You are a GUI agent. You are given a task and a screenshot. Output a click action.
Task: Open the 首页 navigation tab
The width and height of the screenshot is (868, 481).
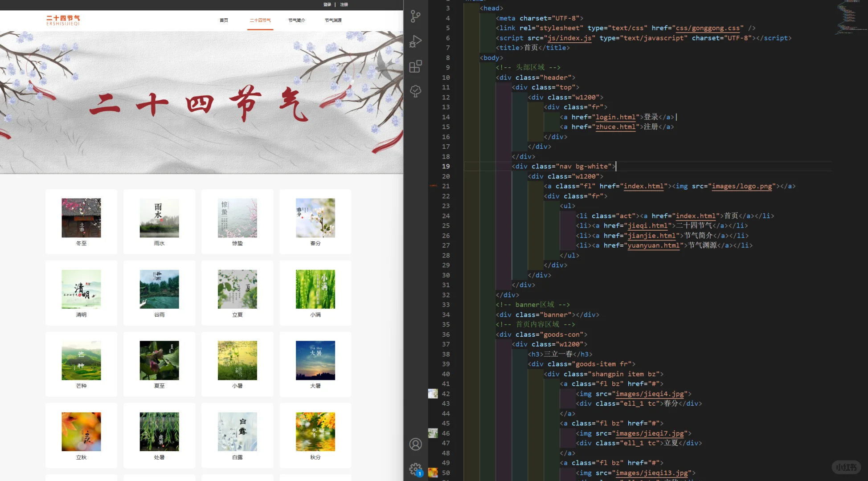click(x=224, y=20)
